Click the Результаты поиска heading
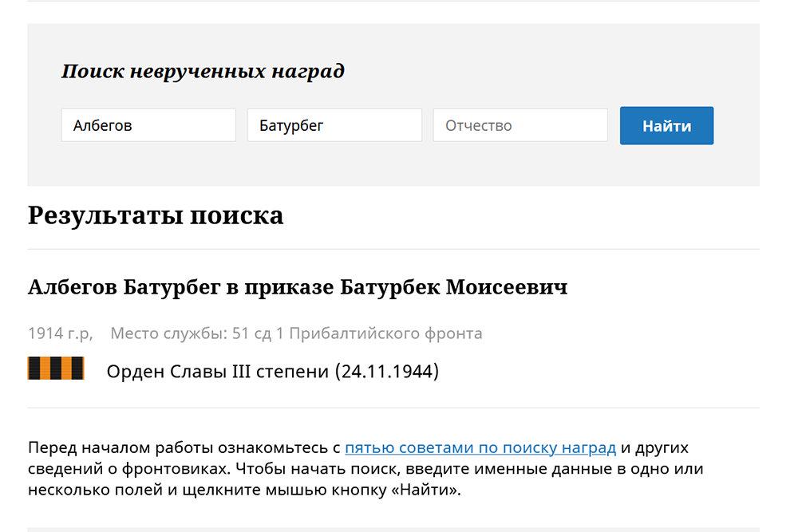The height and width of the screenshot is (532, 798). click(156, 216)
